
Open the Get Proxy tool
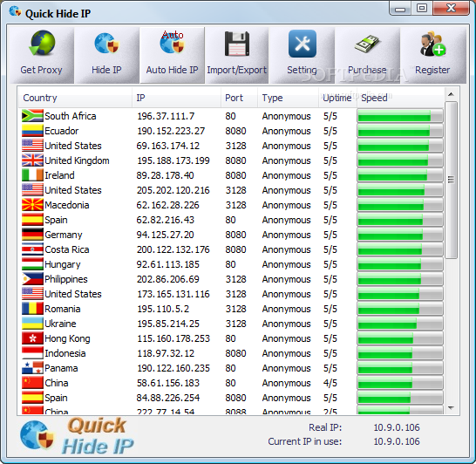[x=41, y=55]
